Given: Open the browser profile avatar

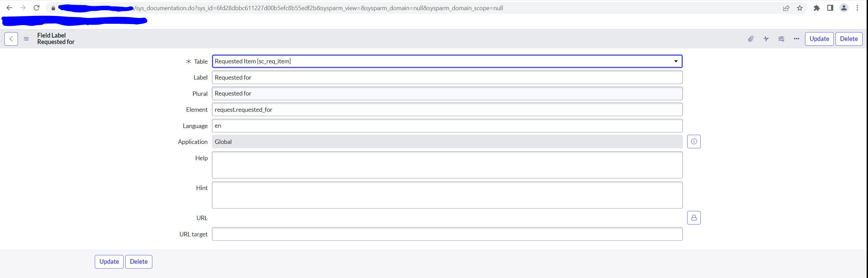Looking at the screenshot, I should click(x=844, y=8).
